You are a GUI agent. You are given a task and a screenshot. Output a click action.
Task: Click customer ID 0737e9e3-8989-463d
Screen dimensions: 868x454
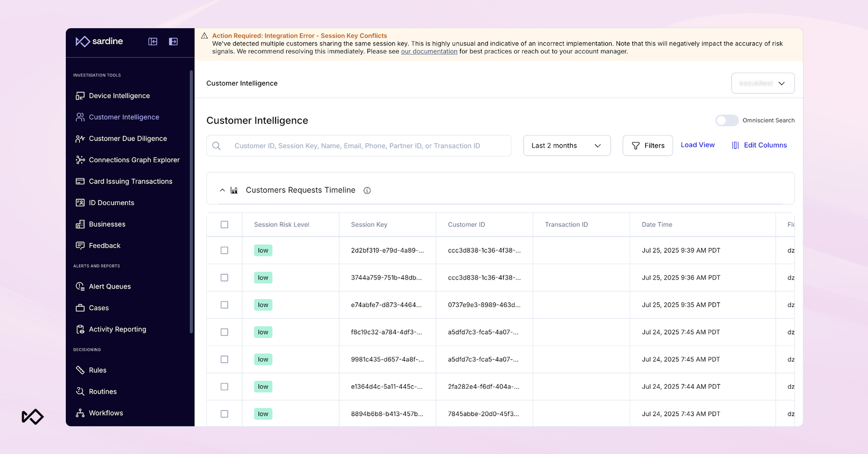(484, 305)
